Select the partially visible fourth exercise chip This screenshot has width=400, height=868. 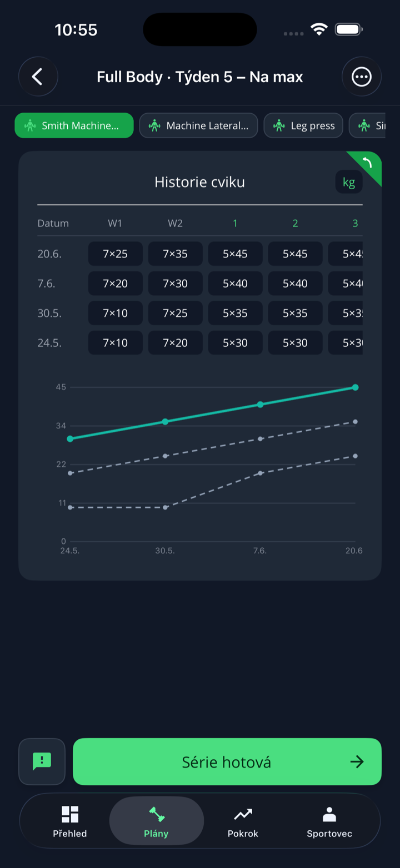click(367, 125)
